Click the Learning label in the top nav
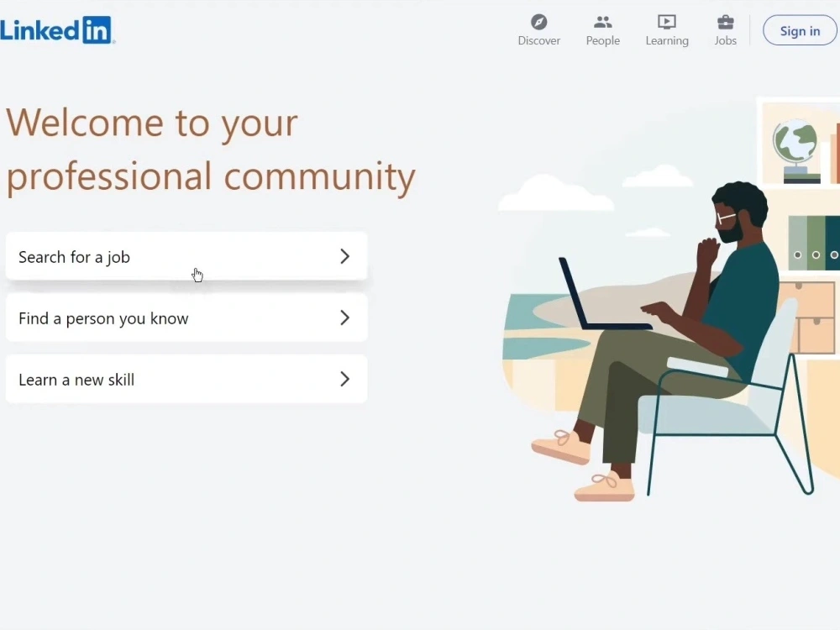The image size is (840, 630). click(x=667, y=40)
